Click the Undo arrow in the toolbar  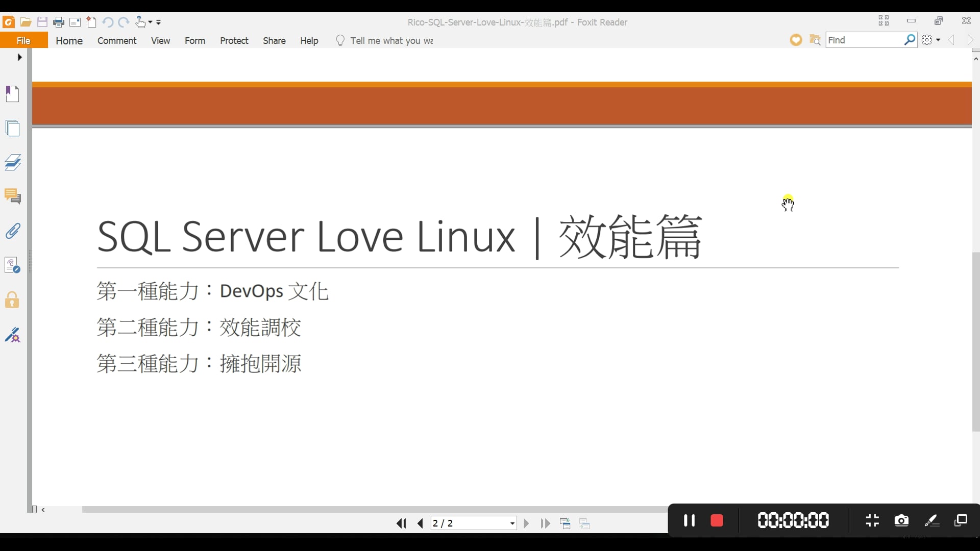107,22
